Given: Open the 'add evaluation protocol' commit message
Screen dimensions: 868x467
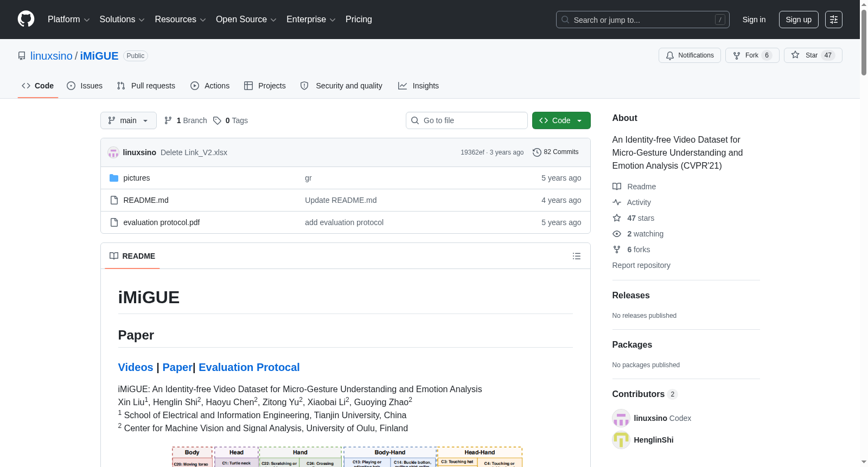Looking at the screenshot, I should click(x=344, y=222).
